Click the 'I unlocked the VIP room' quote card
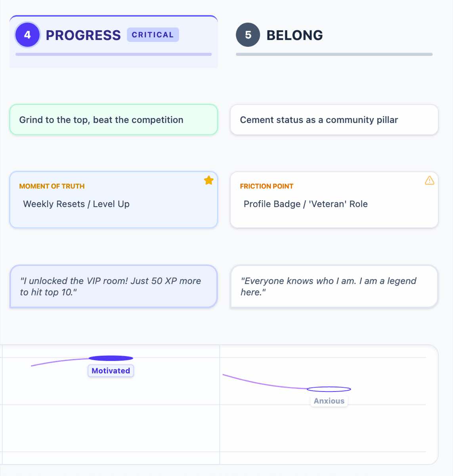The image size is (453, 476). (113, 286)
